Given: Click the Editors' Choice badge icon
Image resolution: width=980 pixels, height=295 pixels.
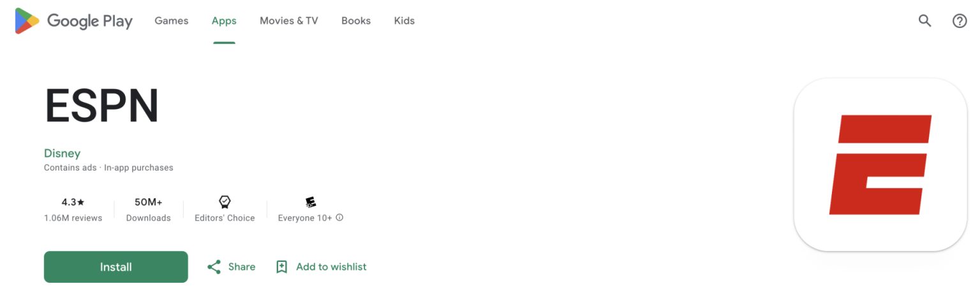Looking at the screenshot, I should 225,202.
